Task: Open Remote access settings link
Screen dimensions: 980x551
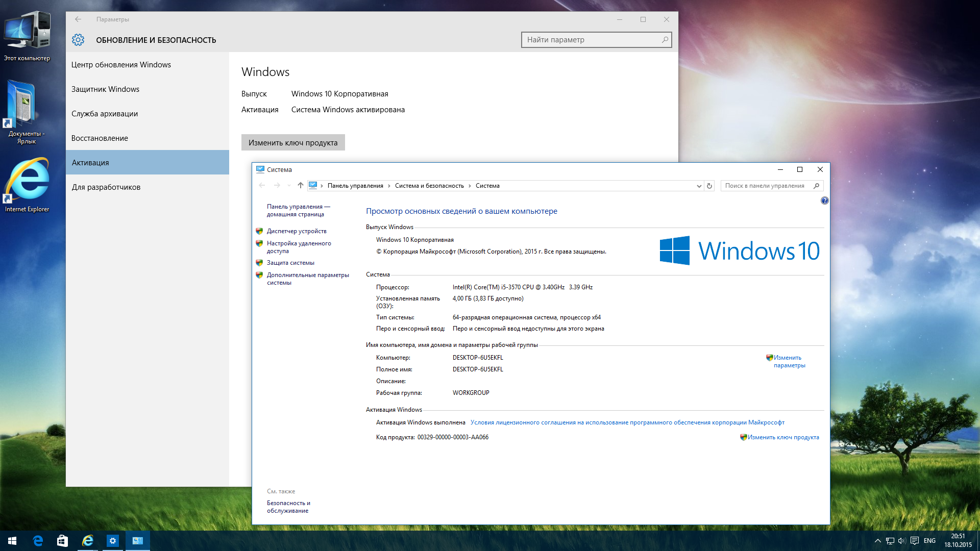Action: (x=299, y=247)
